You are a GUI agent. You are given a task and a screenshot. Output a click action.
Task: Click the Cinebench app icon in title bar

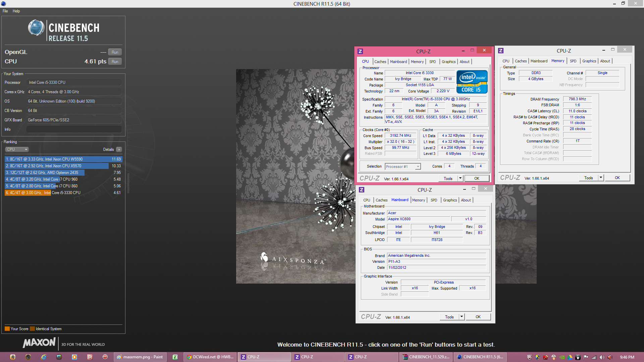[x=3, y=4]
